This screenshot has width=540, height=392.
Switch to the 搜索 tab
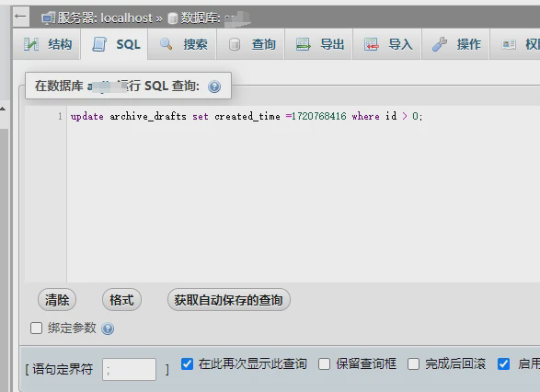(x=182, y=44)
